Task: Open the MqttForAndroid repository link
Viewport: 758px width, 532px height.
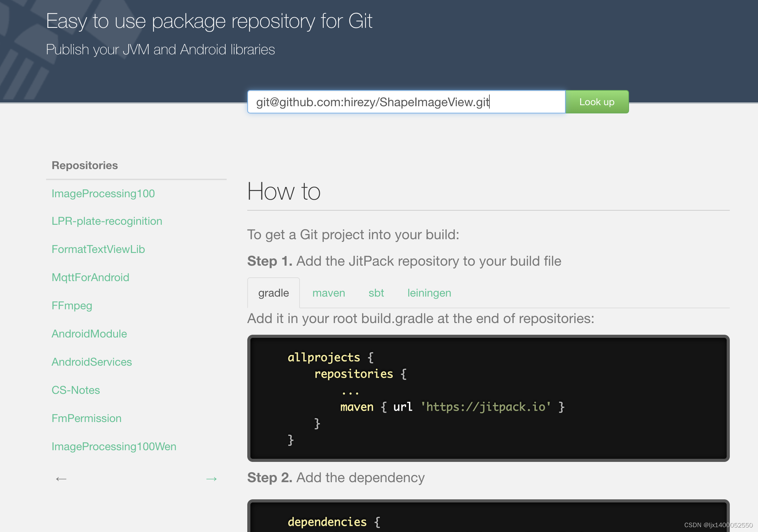Action: [90, 277]
